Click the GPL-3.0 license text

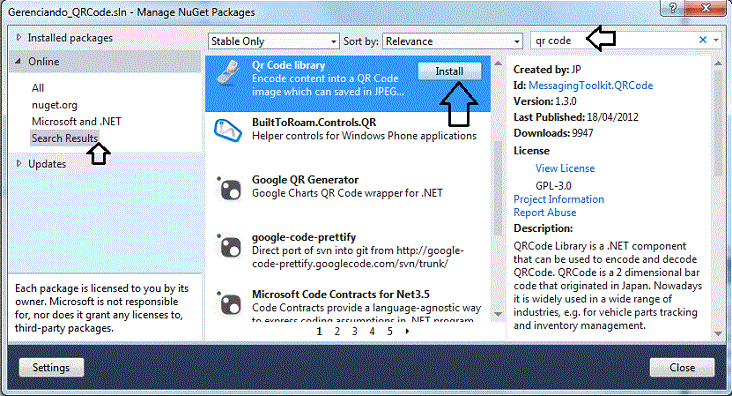pyautogui.click(x=553, y=186)
